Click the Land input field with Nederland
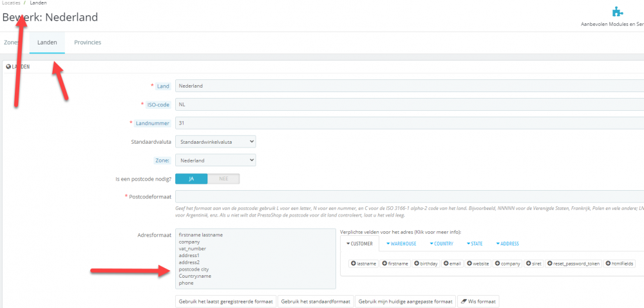 point(410,86)
